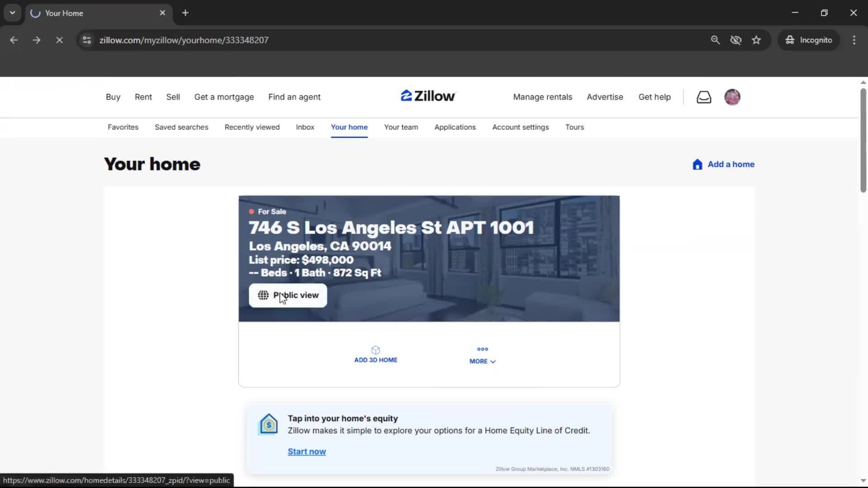The height and width of the screenshot is (488, 868).
Task: Open the tab search dropdown arrow
Action: pyautogui.click(x=12, y=13)
